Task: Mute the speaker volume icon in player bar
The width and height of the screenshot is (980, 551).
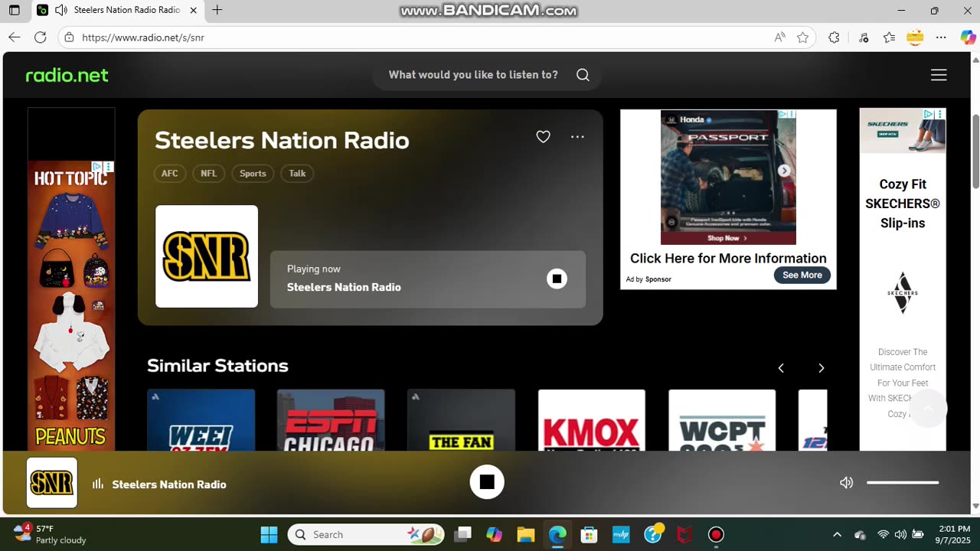Action: click(846, 483)
